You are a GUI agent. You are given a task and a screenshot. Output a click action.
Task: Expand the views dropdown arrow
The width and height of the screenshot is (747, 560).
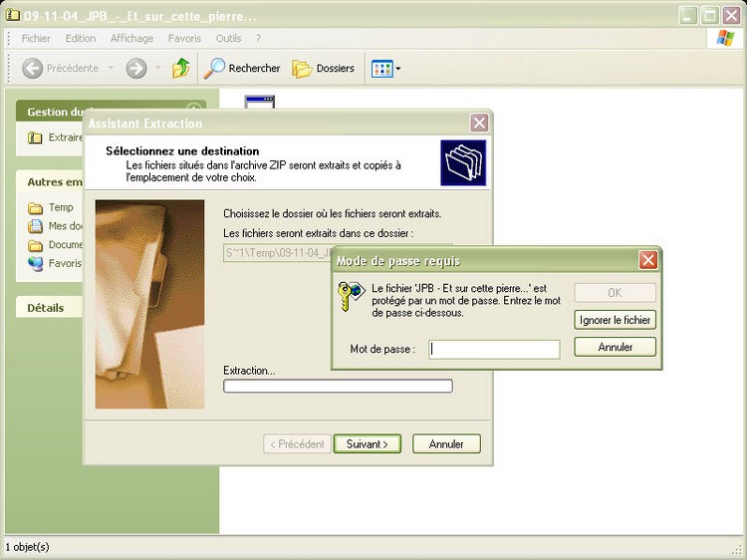pos(398,69)
